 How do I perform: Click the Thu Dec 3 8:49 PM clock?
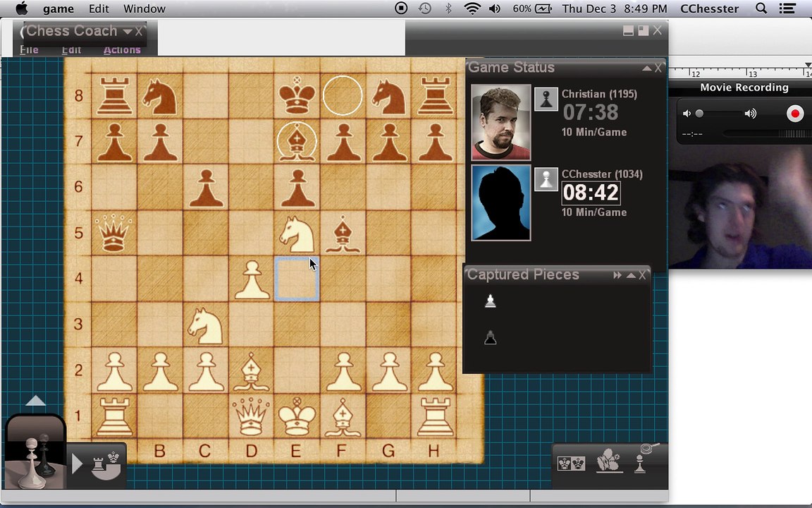(x=614, y=8)
